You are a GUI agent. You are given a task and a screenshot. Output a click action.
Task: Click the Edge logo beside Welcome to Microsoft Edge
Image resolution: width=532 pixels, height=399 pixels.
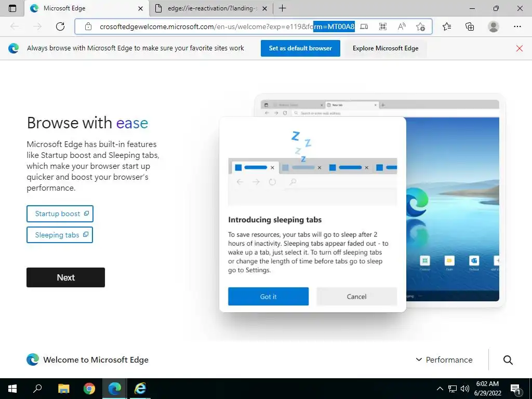pyautogui.click(x=33, y=360)
